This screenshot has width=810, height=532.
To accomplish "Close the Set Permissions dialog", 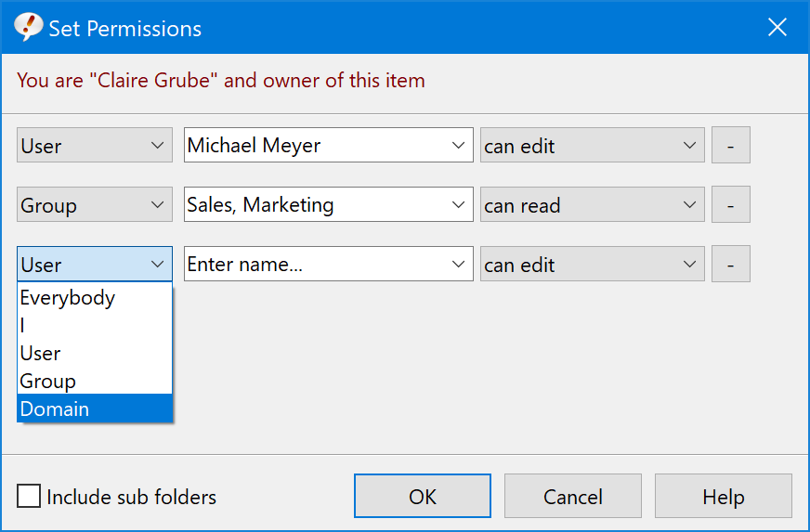I will tap(777, 27).
